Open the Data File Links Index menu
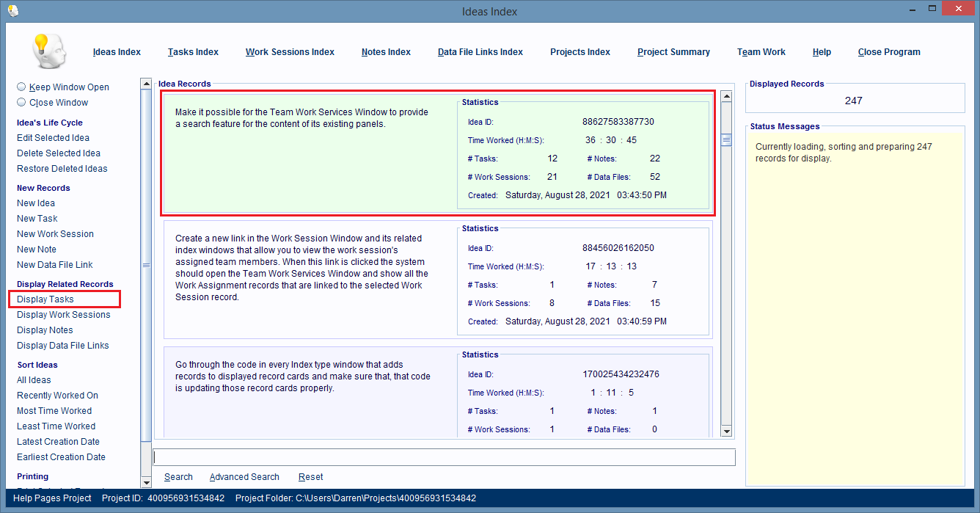This screenshot has height=513, width=980. [x=480, y=52]
